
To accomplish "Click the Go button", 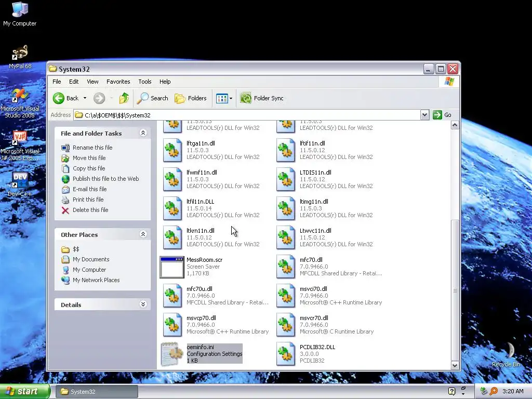I will click(443, 115).
